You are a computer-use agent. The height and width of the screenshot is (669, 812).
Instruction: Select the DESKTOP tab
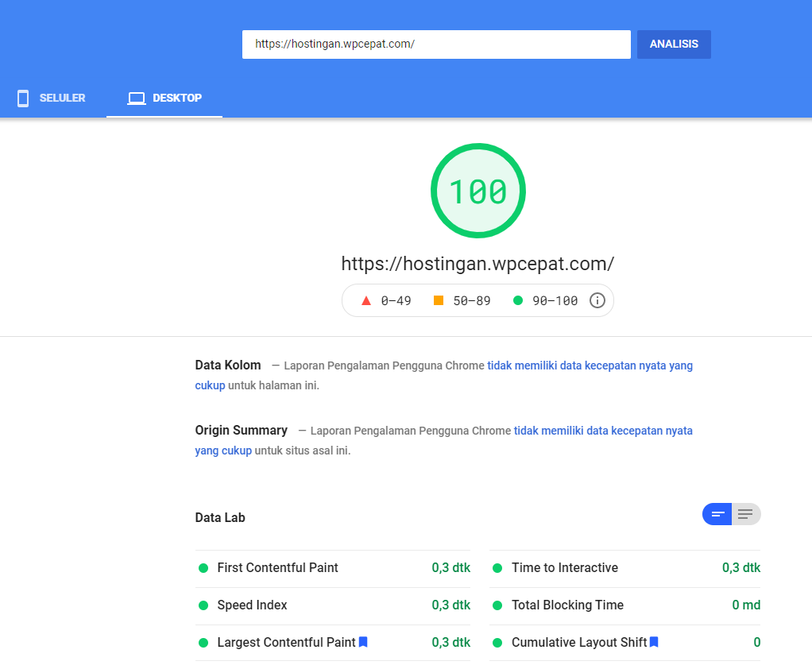(165, 99)
